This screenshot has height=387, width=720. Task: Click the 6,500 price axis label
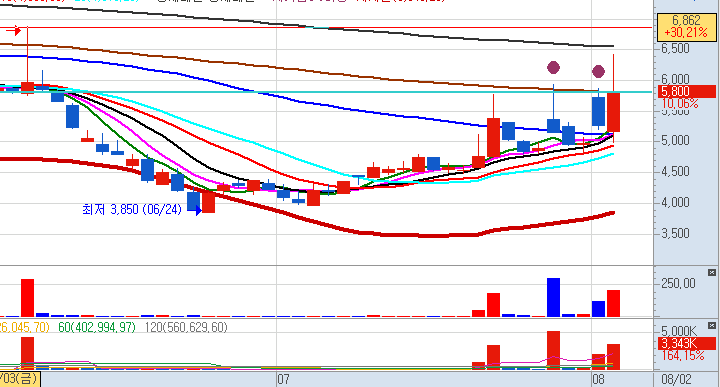(675, 48)
